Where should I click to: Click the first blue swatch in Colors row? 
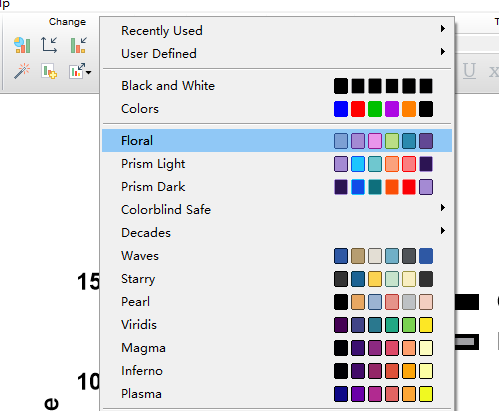tap(341, 109)
